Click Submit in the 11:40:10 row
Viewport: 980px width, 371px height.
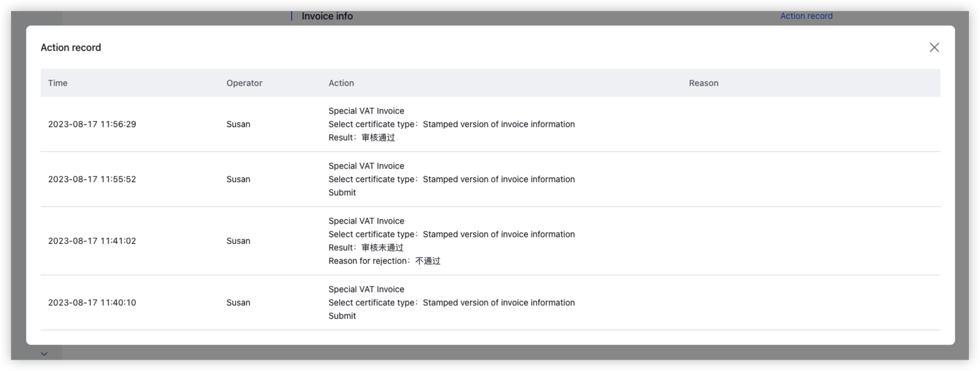[x=342, y=316]
